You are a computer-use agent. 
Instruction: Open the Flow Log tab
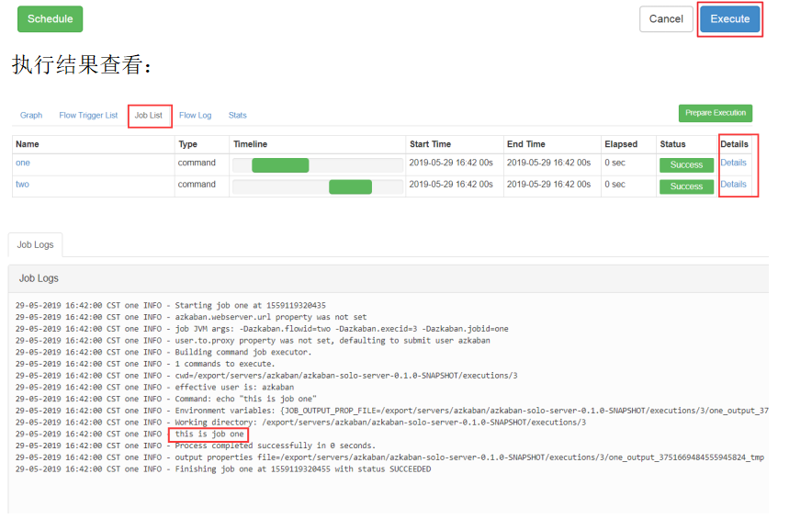click(x=196, y=115)
